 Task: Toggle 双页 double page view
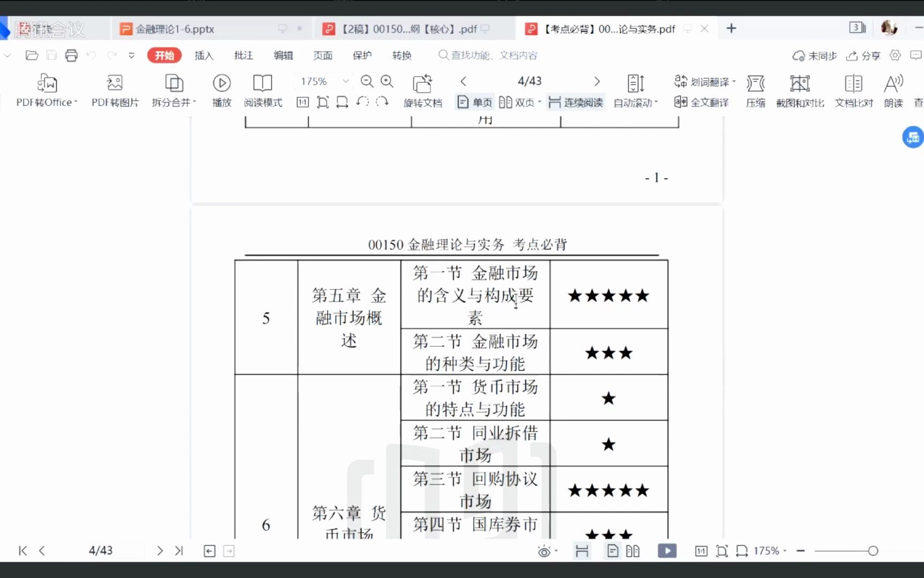point(517,102)
